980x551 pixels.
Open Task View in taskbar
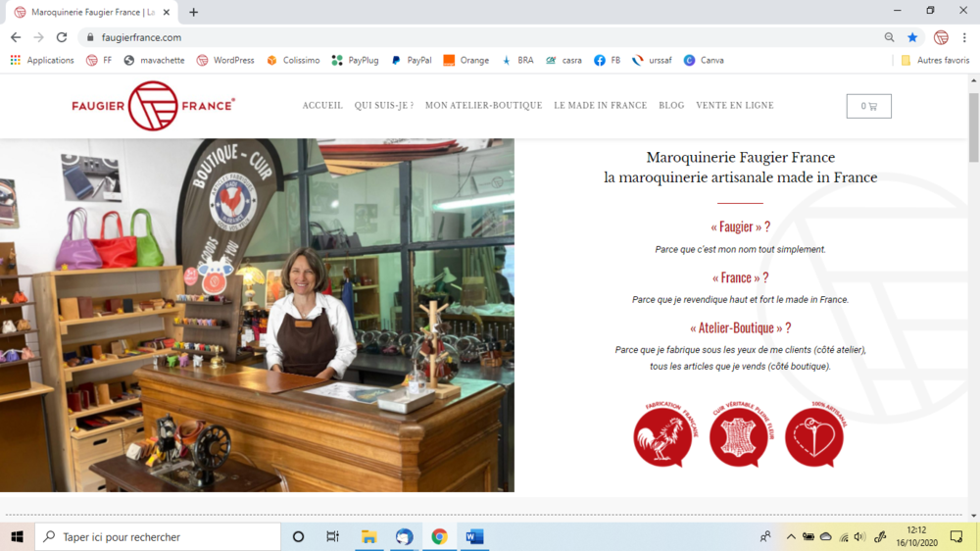click(x=332, y=536)
